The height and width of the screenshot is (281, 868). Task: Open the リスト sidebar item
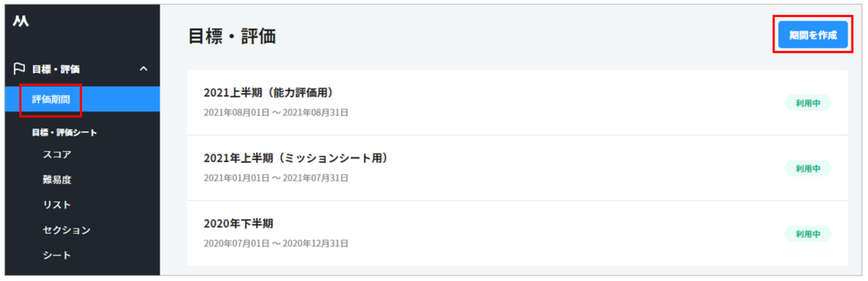click(57, 205)
